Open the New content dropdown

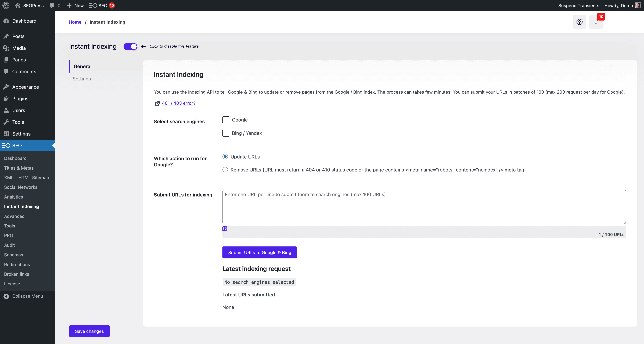point(75,5)
